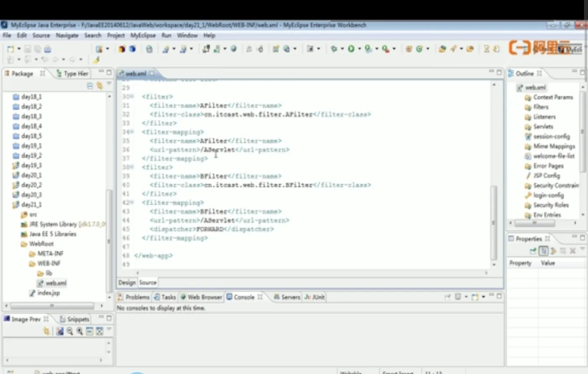
Task: Click the Show Categories icon in Properties panel
Action: 543,251
